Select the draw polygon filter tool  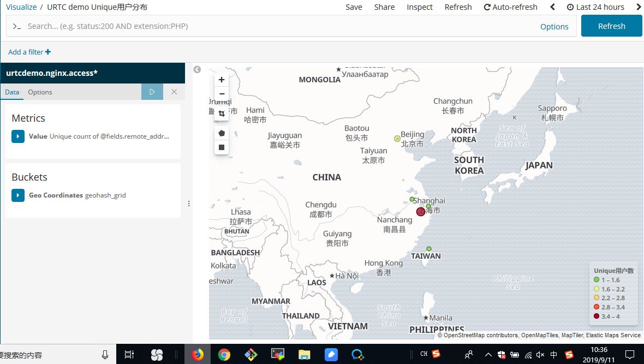[222, 133]
